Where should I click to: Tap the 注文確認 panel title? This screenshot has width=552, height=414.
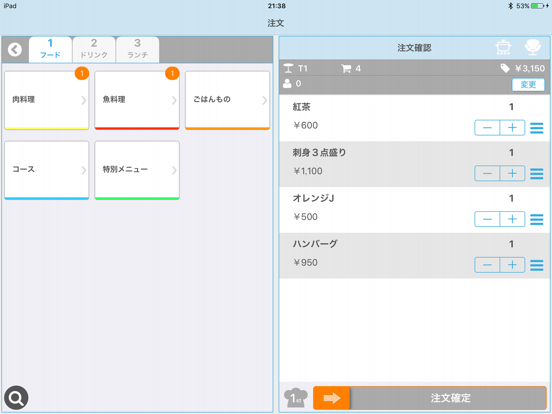point(414,48)
